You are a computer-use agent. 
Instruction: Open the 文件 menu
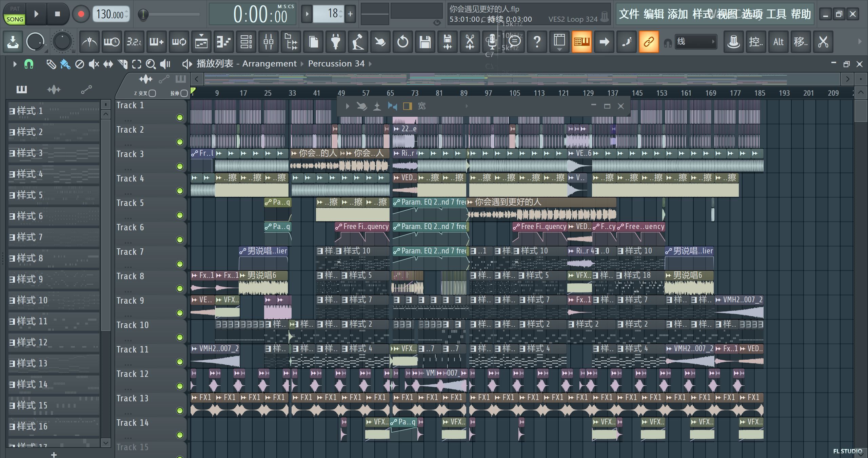click(x=629, y=14)
